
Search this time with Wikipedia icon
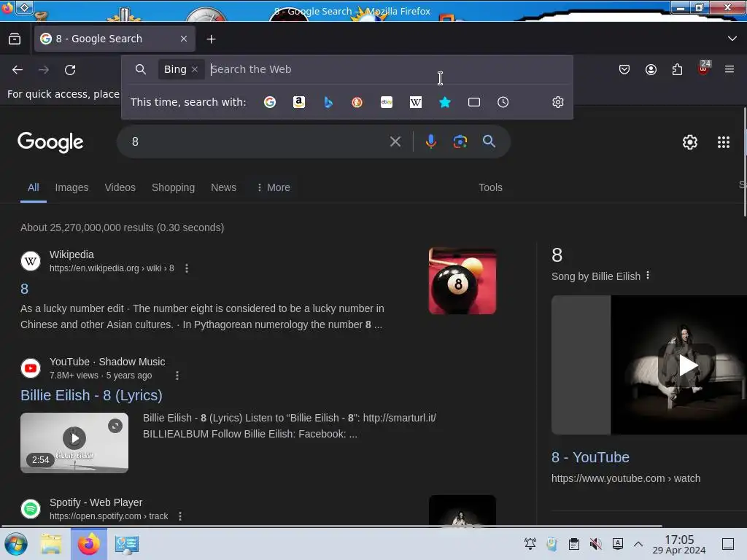tap(415, 102)
